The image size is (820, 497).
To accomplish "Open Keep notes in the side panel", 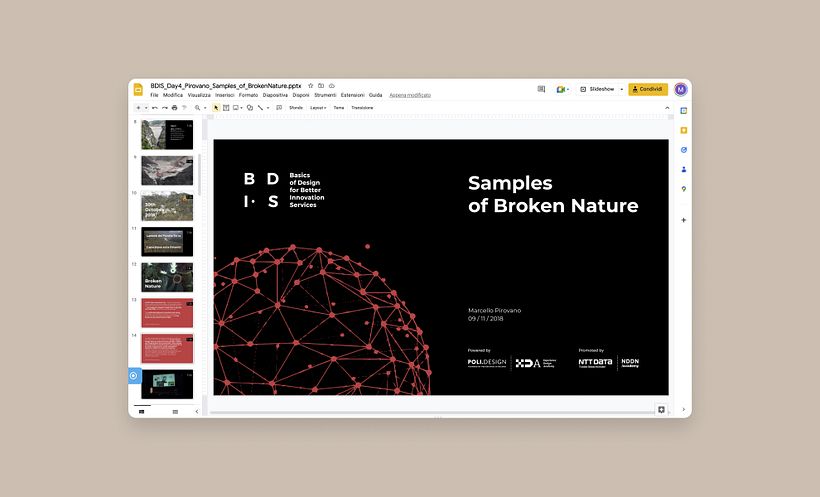I will [x=684, y=130].
